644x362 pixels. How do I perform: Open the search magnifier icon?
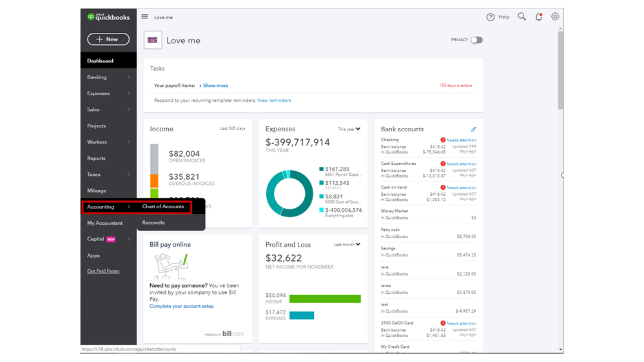click(522, 16)
